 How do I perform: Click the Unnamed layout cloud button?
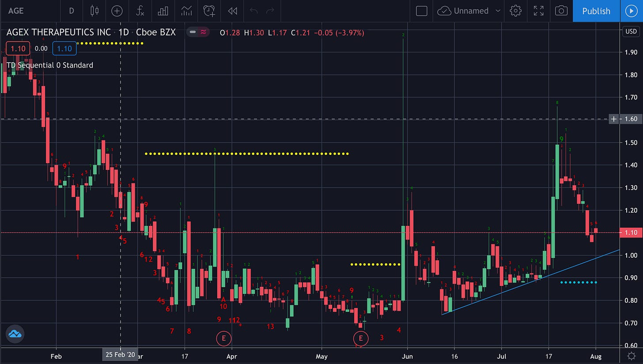463,11
